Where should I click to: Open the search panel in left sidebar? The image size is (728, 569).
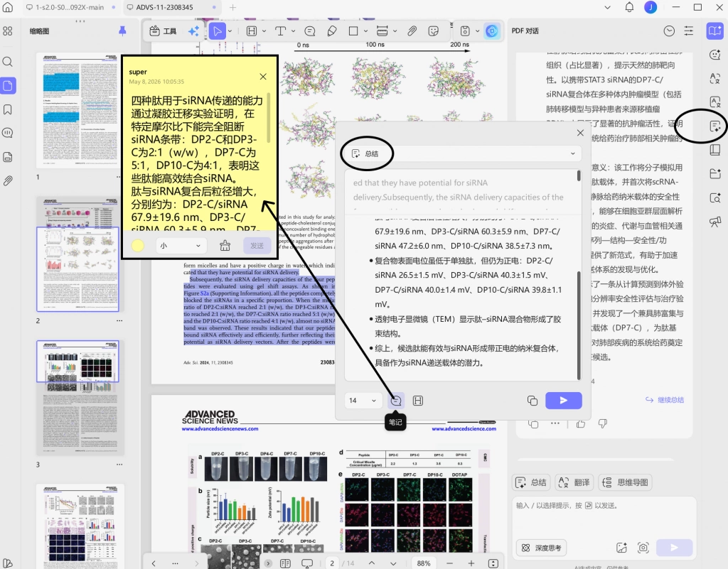[x=8, y=62]
